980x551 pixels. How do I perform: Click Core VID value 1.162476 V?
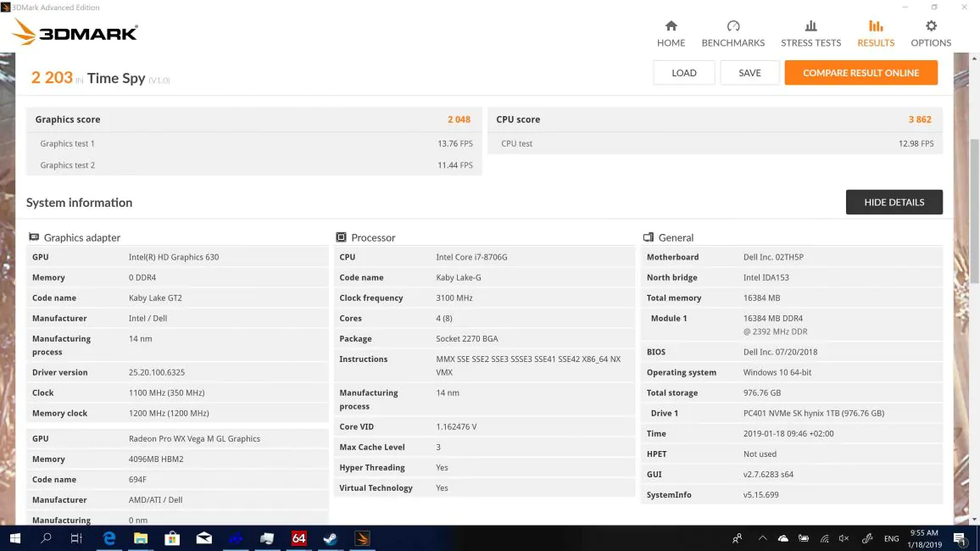456,426
